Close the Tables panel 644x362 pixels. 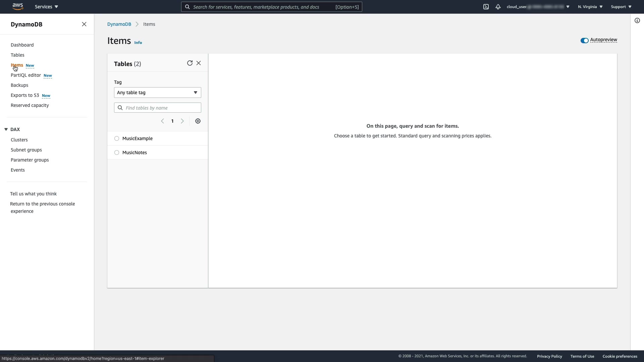pyautogui.click(x=199, y=63)
